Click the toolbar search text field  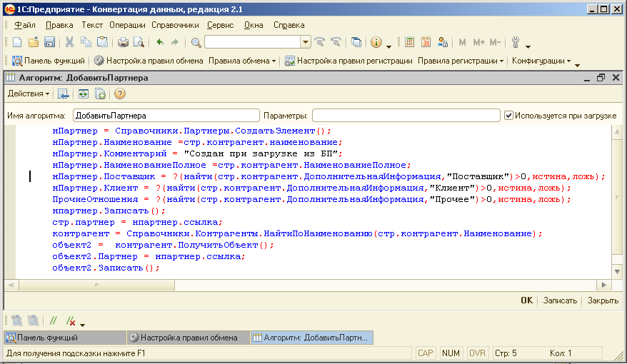253,42
